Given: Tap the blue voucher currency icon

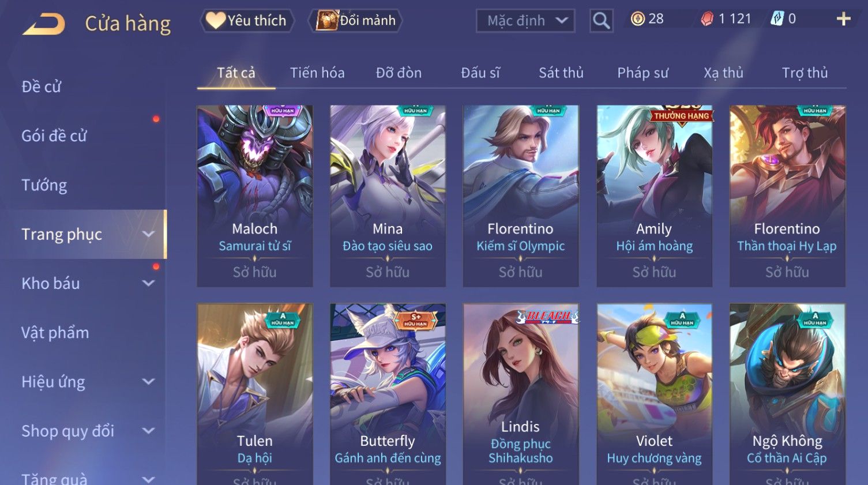Looking at the screenshot, I should pos(777,19).
